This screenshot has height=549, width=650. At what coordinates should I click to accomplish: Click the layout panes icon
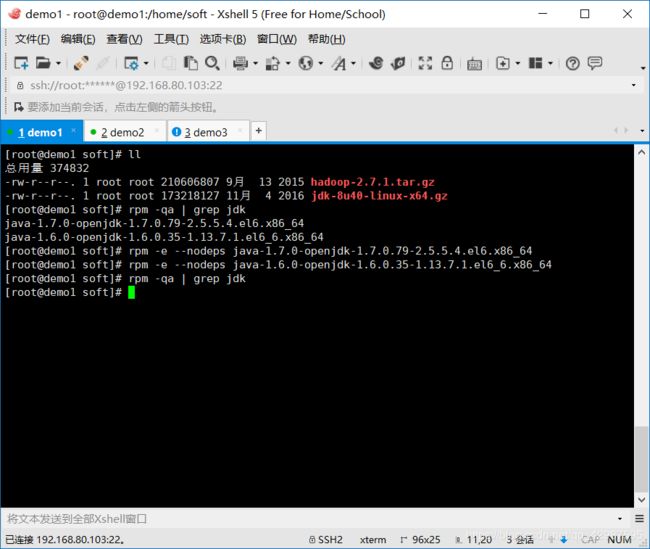(x=535, y=63)
